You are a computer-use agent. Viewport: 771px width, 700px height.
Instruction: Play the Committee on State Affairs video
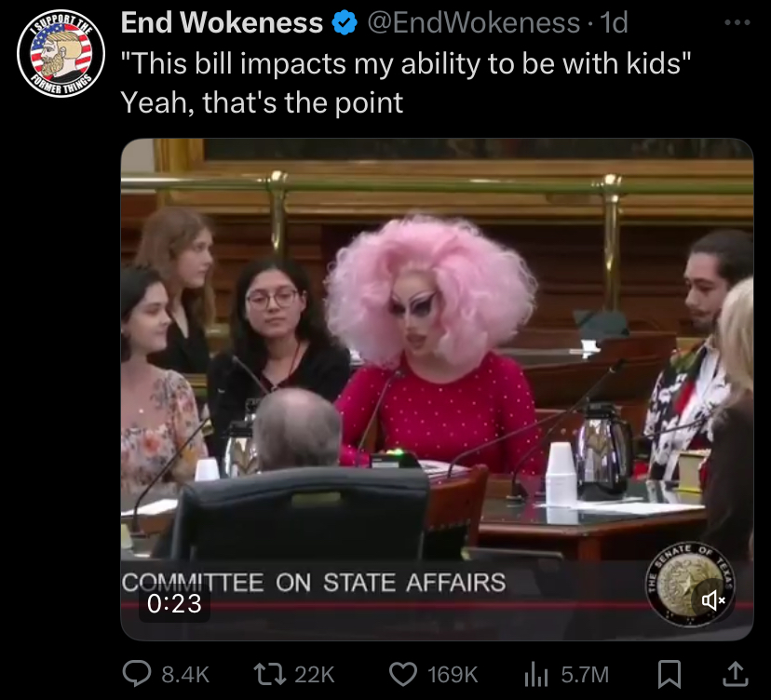(x=437, y=389)
